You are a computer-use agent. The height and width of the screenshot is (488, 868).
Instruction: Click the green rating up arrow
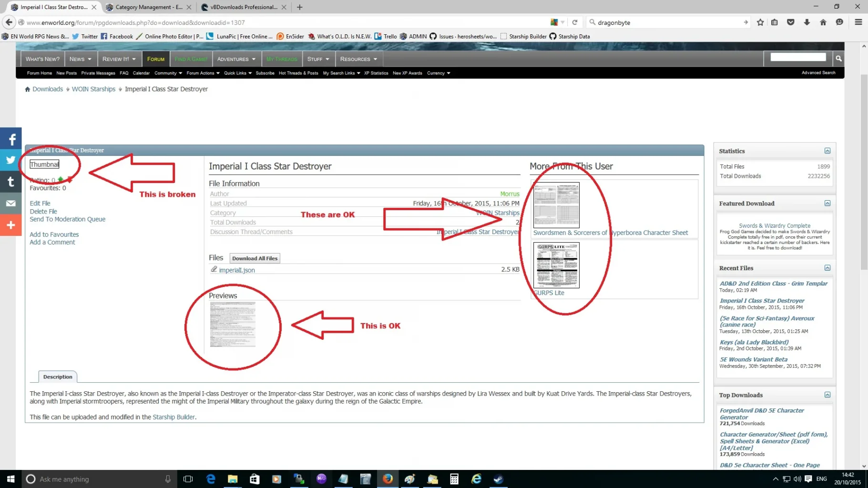tap(61, 180)
